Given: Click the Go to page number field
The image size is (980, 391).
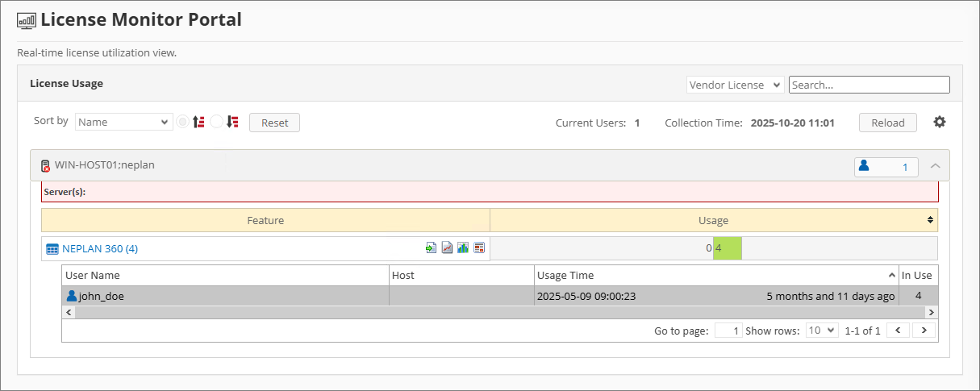Looking at the screenshot, I should tap(728, 331).
